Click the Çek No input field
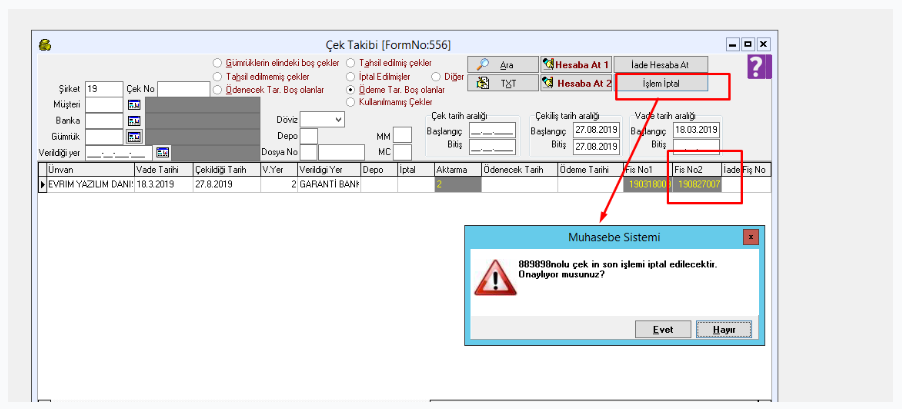Screen dimensions: 902x409 (183, 89)
